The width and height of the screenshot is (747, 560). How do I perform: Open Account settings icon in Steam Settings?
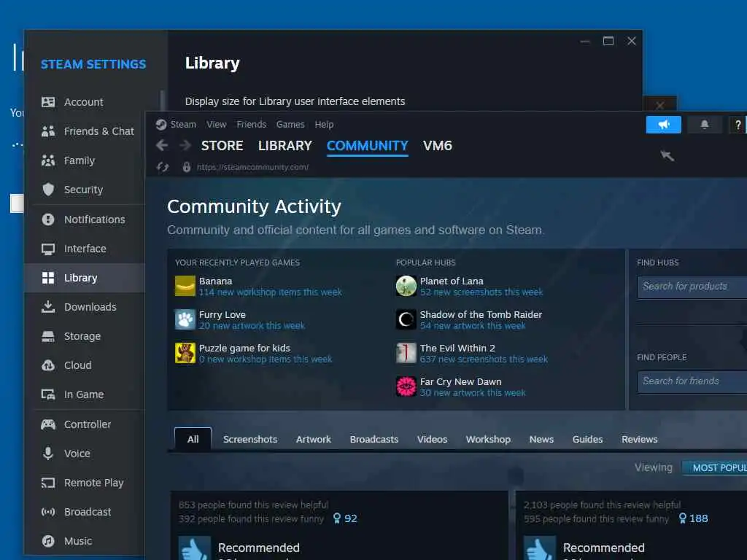[x=48, y=102]
